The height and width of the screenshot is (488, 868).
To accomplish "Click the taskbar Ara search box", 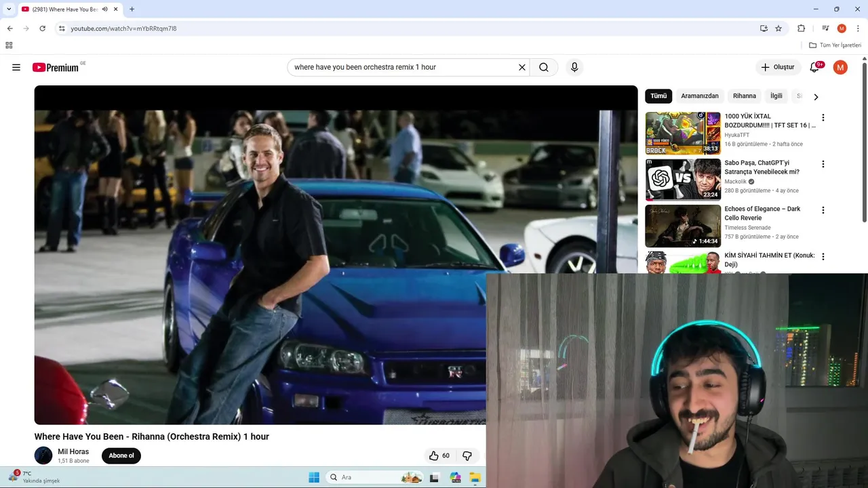I will coord(374,477).
